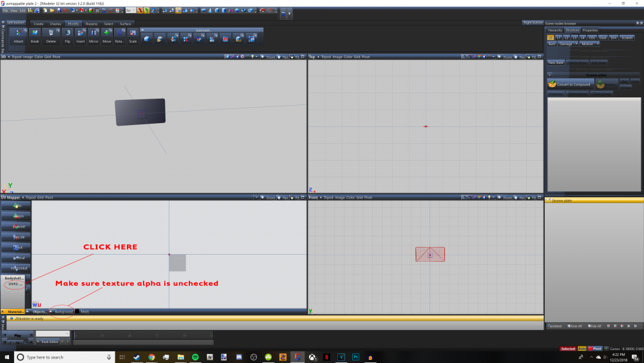Select the Delete tool in Modify
The width and height of the screenshot is (644, 363).
51,35
